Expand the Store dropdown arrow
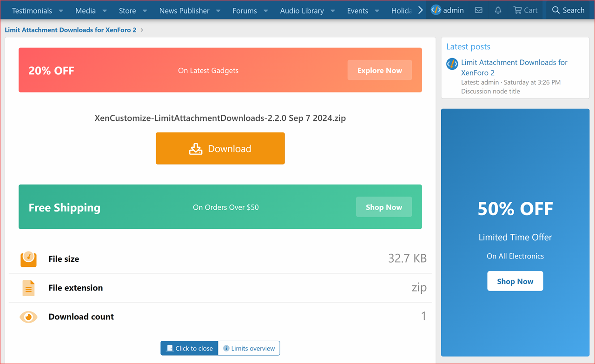This screenshot has height=364, width=595. point(145,11)
